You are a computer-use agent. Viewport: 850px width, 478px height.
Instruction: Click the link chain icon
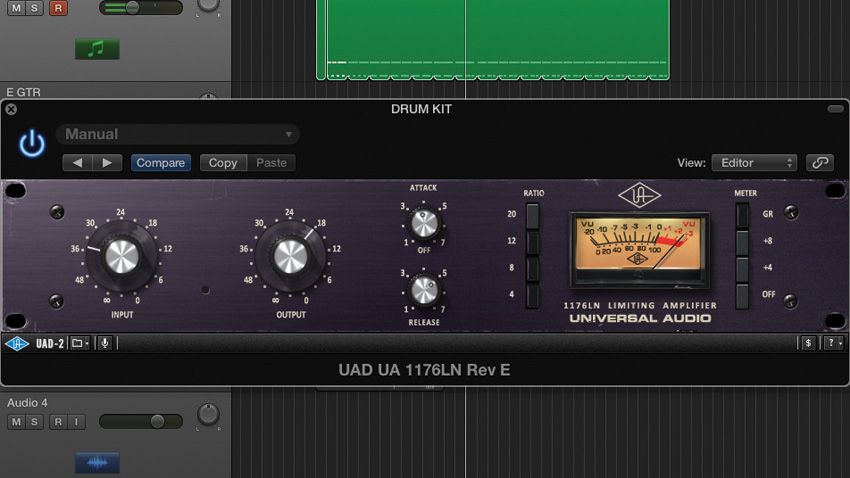(x=820, y=163)
